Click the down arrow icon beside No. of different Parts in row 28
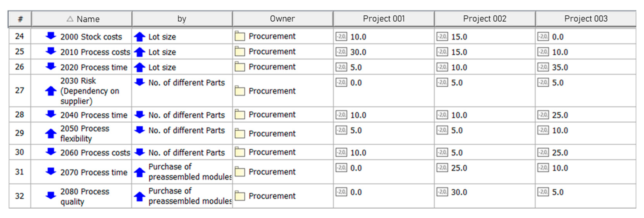Screen dimensions: 644x218 [140, 115]
